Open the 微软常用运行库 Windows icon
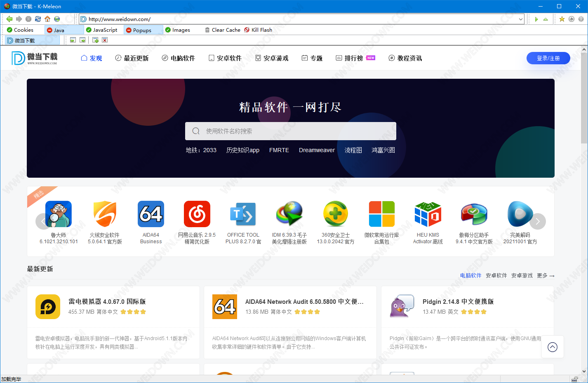The width and height of the screenshot is (588, 383). (382, 214)
